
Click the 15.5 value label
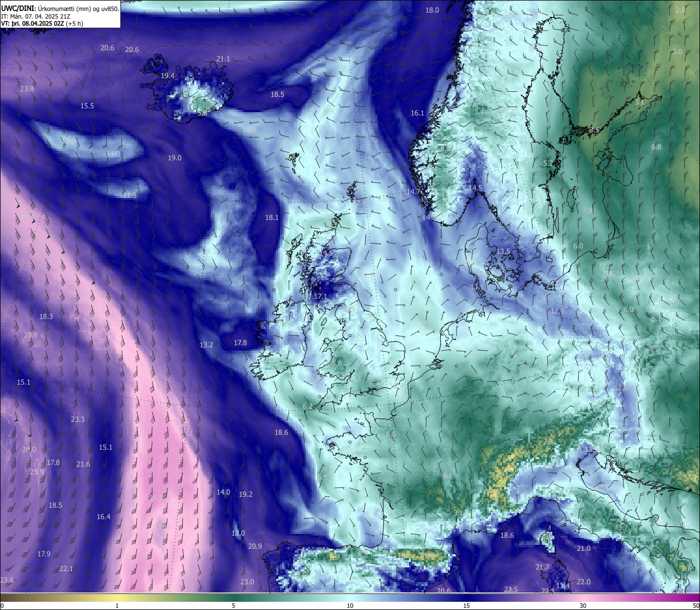(x=87, y=106)
